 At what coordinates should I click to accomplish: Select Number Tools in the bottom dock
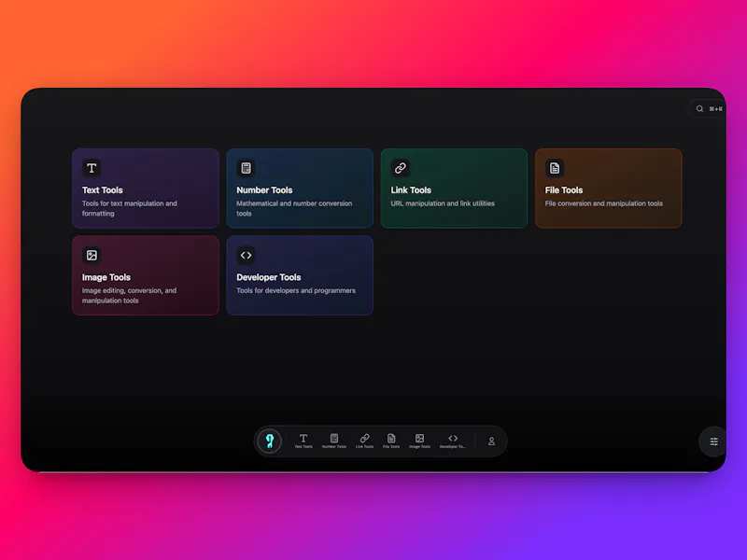point(334,441)
